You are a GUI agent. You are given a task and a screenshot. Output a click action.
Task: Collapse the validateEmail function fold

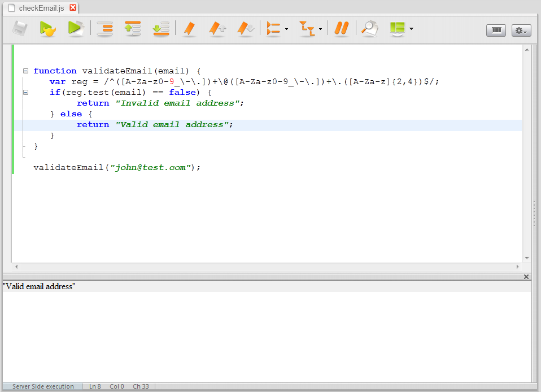tap(25, 71)
